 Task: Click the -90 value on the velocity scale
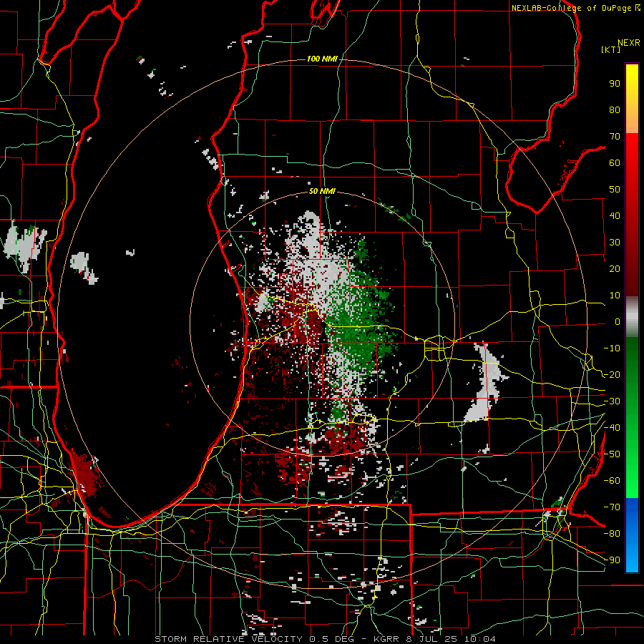612,560
